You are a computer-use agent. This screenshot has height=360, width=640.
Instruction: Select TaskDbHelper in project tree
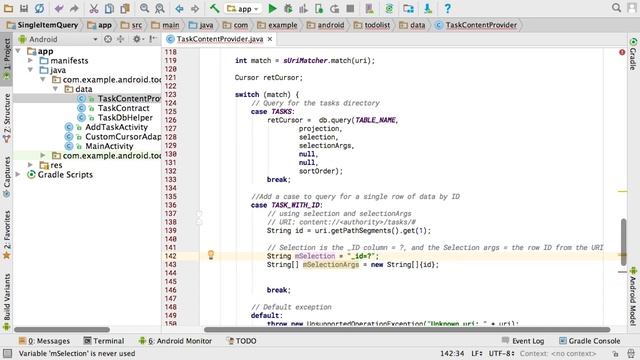(x=125, y=118)
